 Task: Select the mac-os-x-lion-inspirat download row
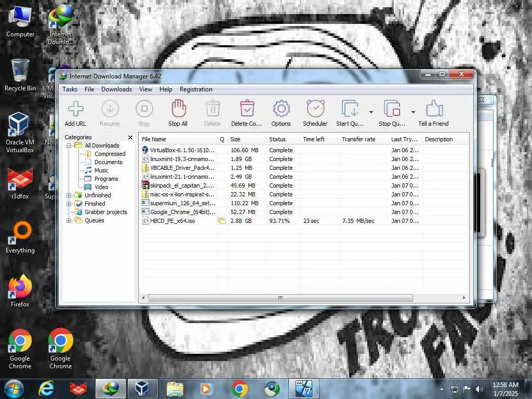click(x=303, y=194)
